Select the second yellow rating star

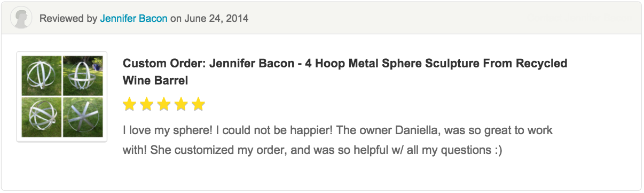coord(146,104)
